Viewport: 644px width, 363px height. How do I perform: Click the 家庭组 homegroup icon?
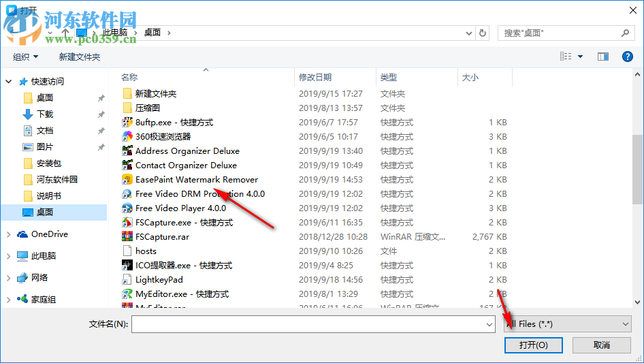[22, 299]
